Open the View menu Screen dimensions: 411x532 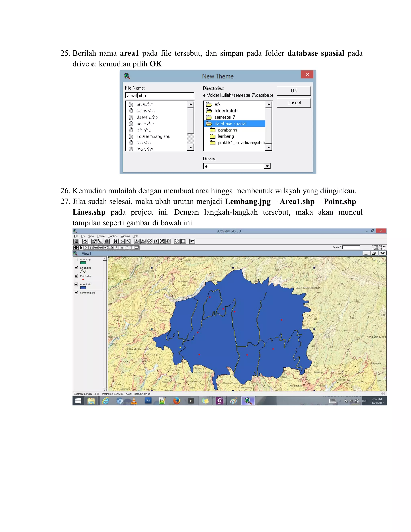pos(91,236)
